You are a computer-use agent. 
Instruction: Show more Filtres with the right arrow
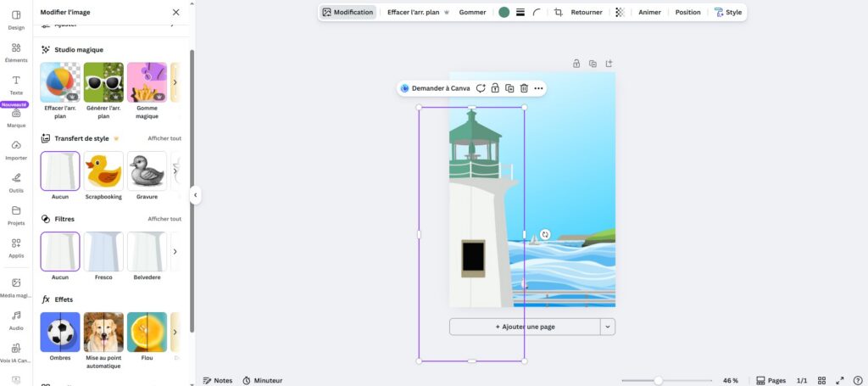[x=175, y=252]
